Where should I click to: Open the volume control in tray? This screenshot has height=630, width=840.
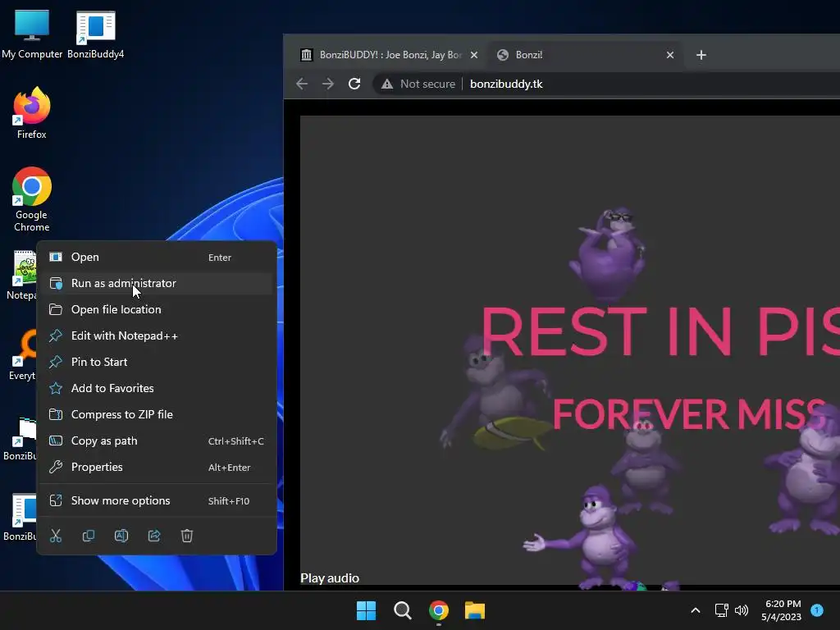coord(742,610)
